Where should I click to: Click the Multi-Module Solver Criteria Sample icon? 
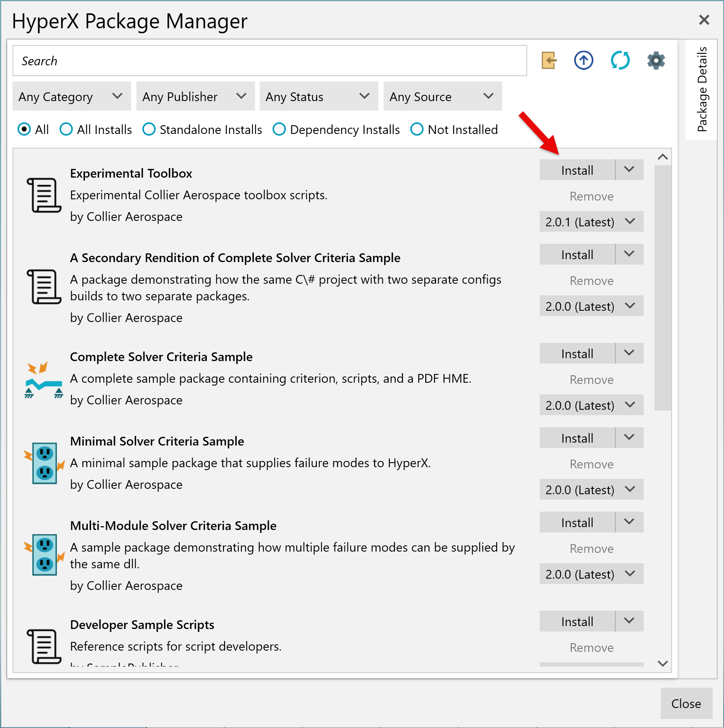(44, 555)
